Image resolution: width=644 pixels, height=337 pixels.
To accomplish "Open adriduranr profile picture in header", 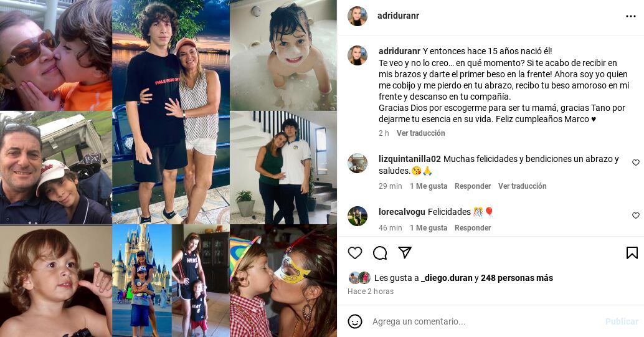I will click(x=358, y=16).
